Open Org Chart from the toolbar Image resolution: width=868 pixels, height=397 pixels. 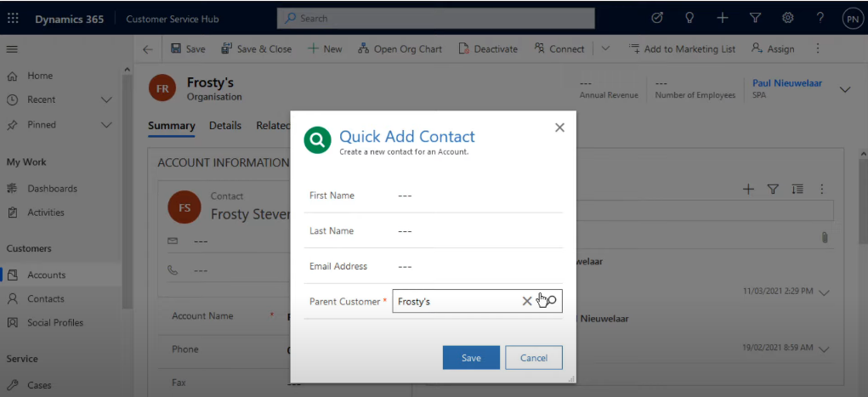400,48
